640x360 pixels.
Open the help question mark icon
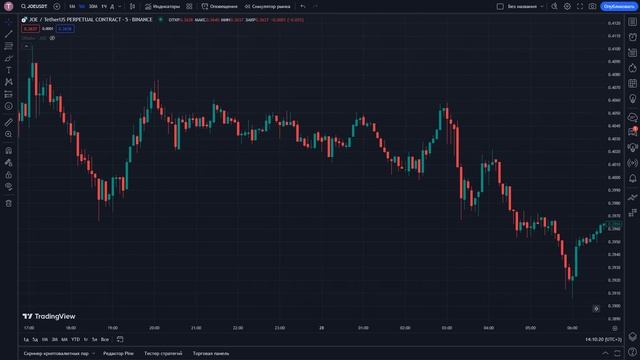(632, 353)
